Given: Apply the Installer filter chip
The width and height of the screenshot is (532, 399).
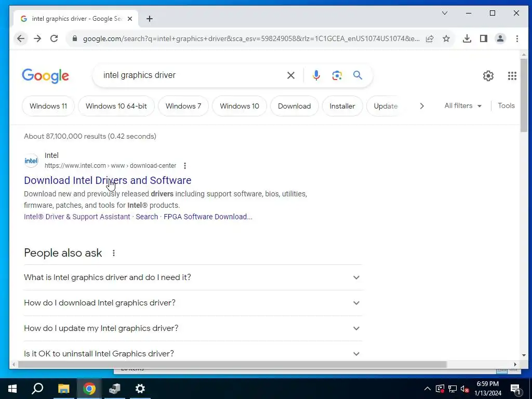Looking at the screenshot, I should (342, 106).
